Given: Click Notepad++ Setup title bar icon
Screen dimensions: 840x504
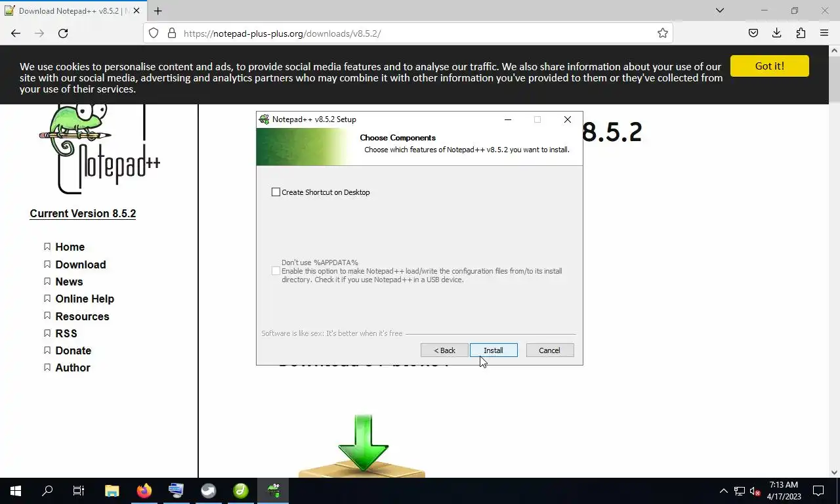Looking at the screenshot, I should tap(264, 119).
